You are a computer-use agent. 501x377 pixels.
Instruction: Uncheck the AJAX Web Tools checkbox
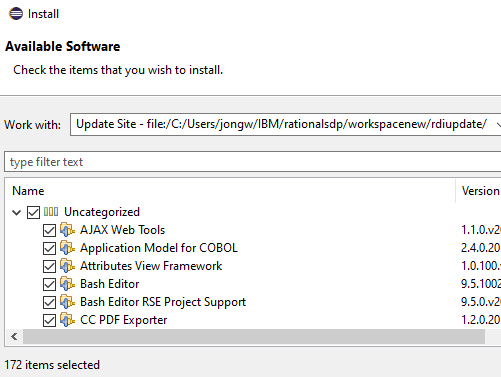coord(49,230)
